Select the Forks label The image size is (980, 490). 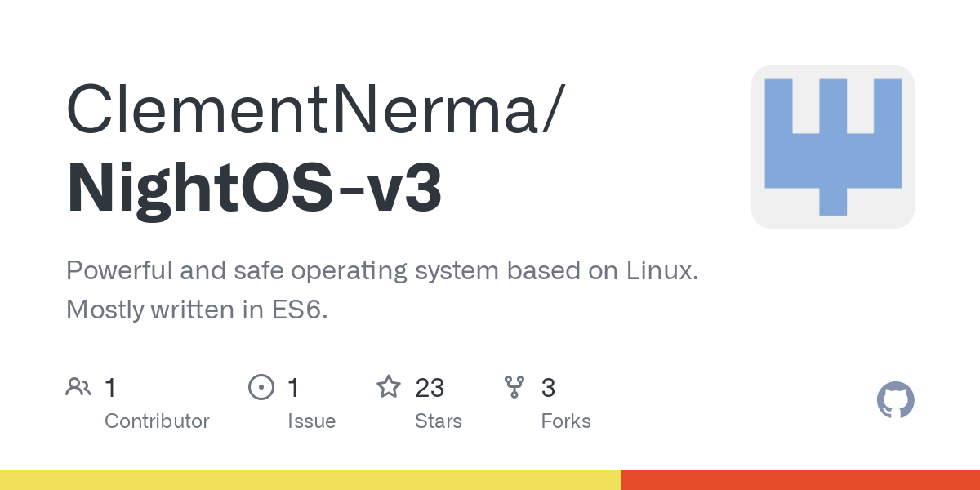[566, 421]
